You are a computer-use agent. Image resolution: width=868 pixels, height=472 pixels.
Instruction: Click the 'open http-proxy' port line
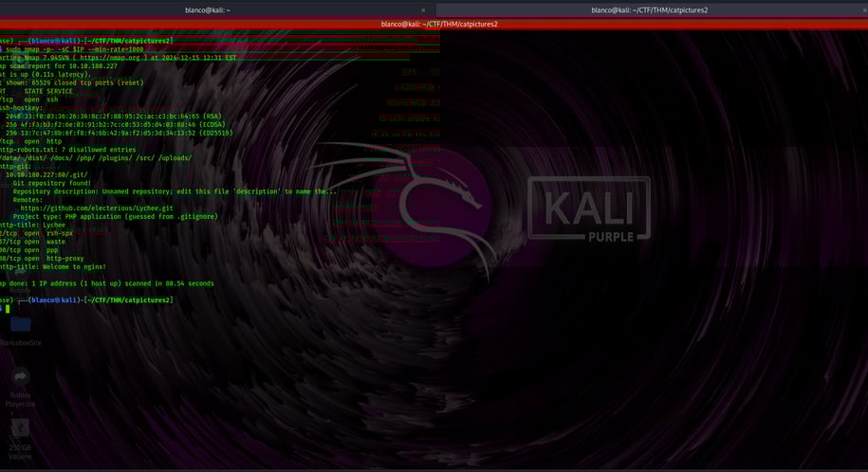point(42,258)
